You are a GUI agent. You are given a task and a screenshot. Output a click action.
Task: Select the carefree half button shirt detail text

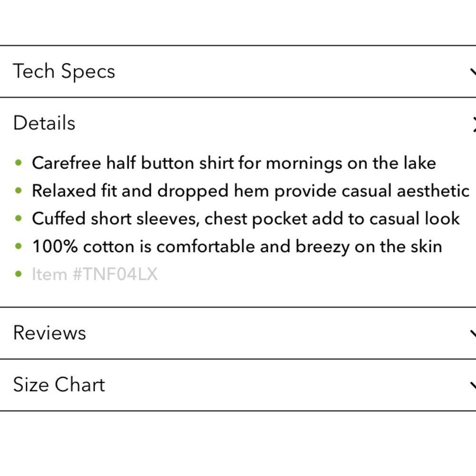tap(233, 162)
